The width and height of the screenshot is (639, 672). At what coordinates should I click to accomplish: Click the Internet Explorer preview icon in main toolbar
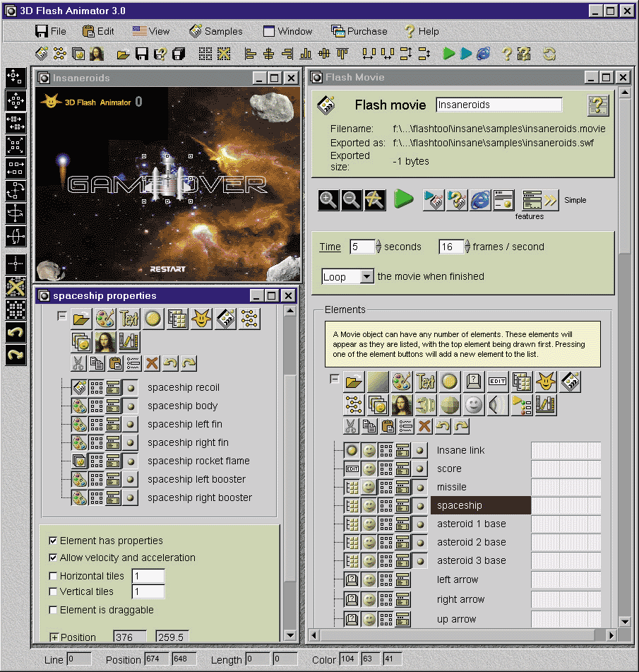[x=484, y=54]
